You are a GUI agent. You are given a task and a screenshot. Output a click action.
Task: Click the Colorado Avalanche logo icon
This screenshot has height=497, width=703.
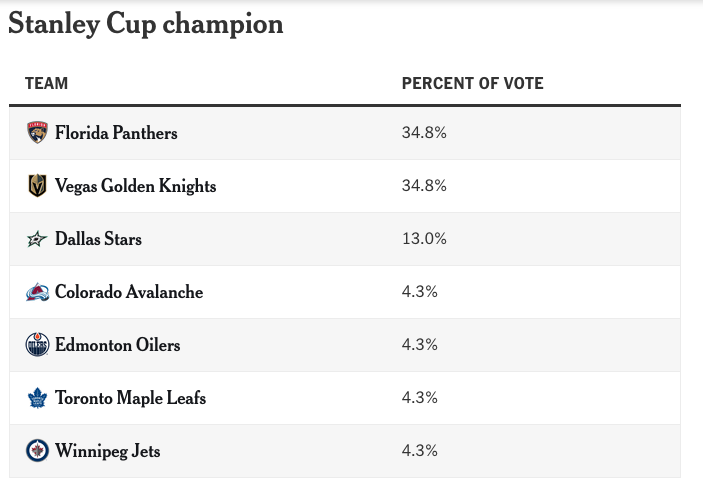coord(37,292)
